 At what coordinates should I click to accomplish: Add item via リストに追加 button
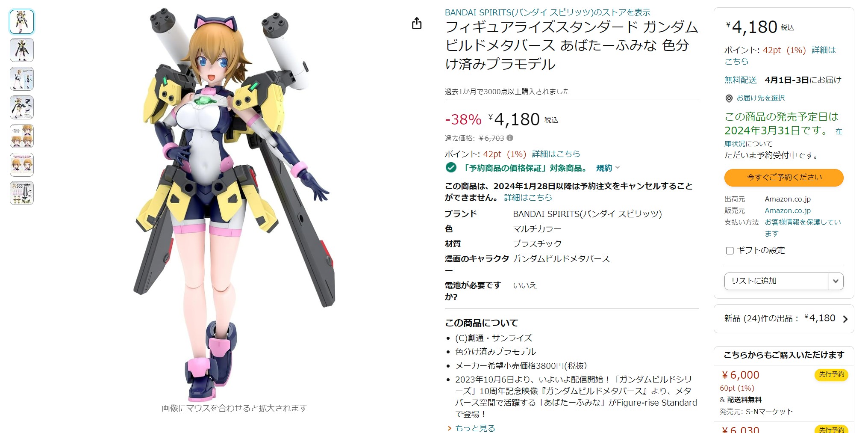coord(777,281)
